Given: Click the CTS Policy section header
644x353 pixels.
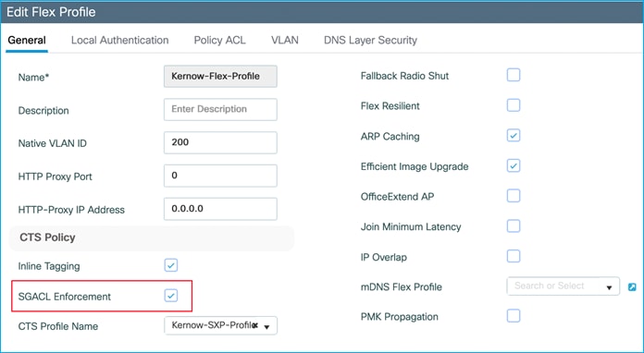Looking at the screenshot, I should coord(47,237).
